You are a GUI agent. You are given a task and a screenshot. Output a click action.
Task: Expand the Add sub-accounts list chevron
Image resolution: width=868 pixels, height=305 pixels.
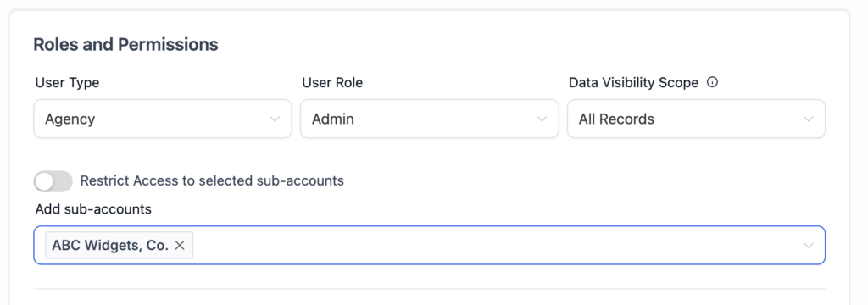coord(808,245)
